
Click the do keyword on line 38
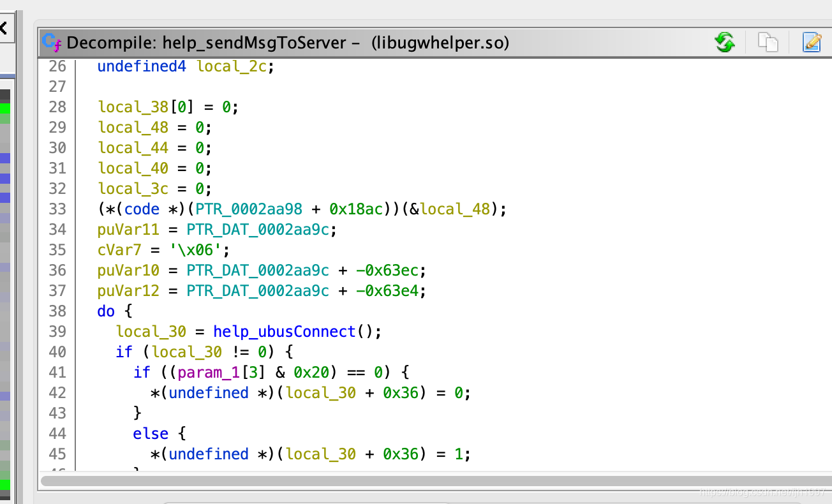pyautogui.click(x=106, y=311)
